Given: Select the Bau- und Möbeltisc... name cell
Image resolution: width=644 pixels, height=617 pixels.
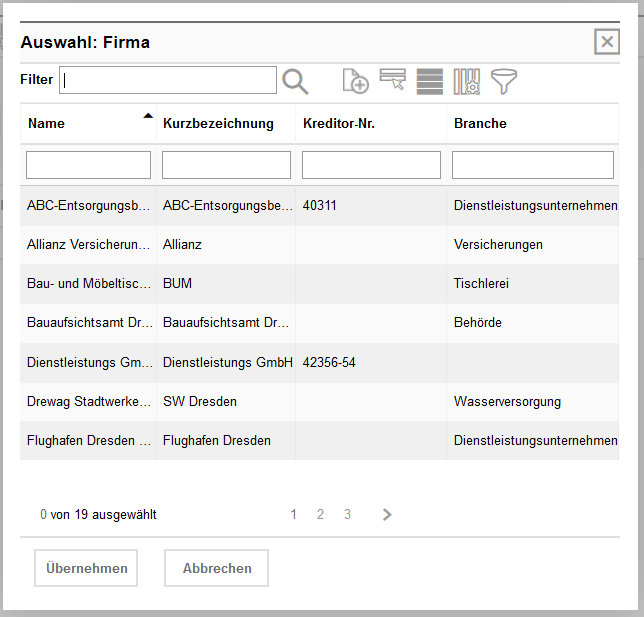Looking at the screenshot, I should pyautogui.click(x=88, y=283).
